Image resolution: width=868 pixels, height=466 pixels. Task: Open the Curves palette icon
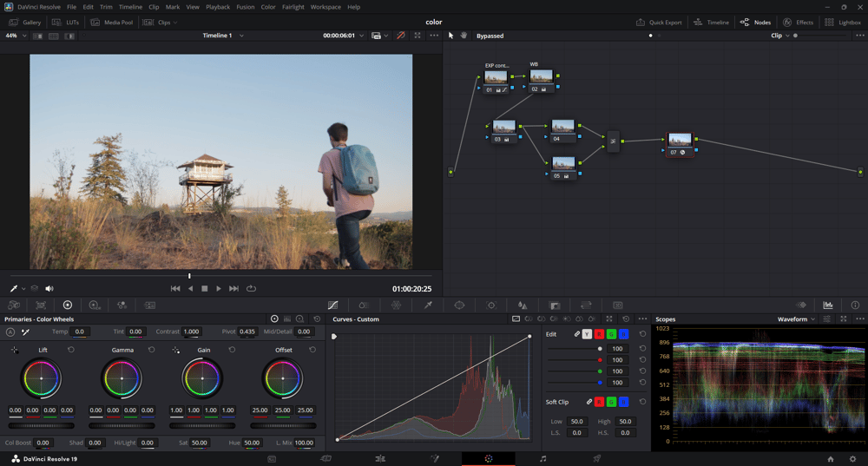pyautogui.click(x=332, y=305)
